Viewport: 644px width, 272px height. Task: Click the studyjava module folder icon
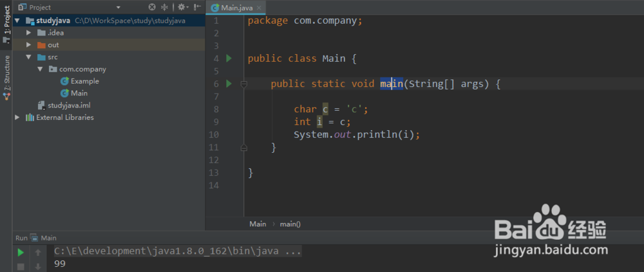coord(30,21)
